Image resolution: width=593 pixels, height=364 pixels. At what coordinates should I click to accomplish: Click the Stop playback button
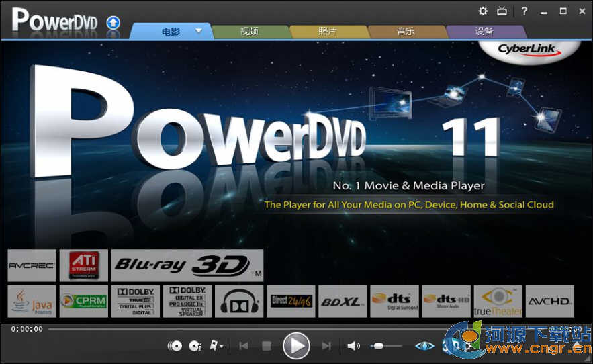click(x=267, y=346)
